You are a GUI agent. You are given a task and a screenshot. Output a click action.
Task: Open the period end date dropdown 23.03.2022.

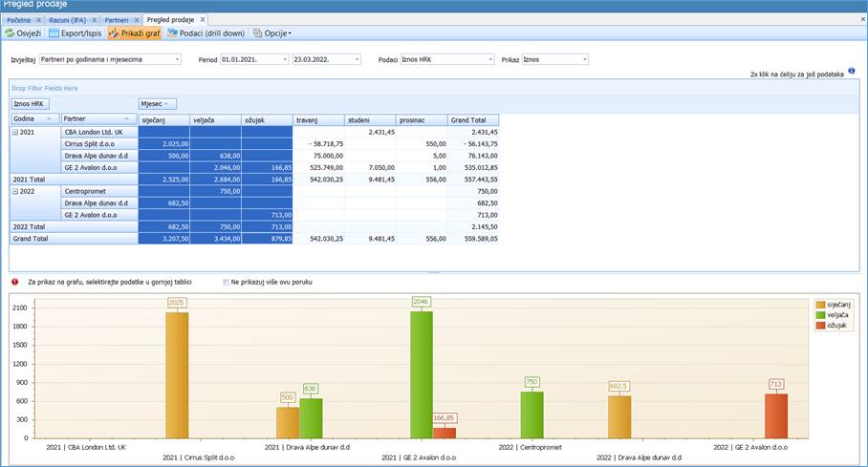coord(358,59)
